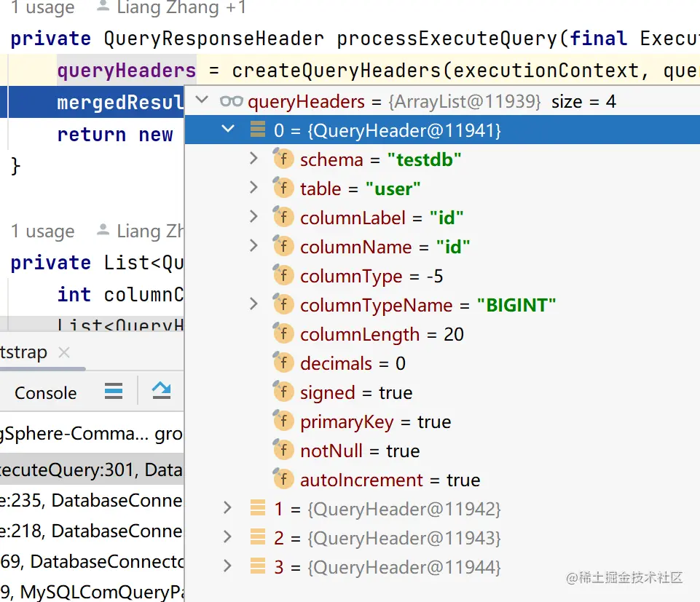
Task: Click the threads view icon beside Console
Action: coord(114,391)
